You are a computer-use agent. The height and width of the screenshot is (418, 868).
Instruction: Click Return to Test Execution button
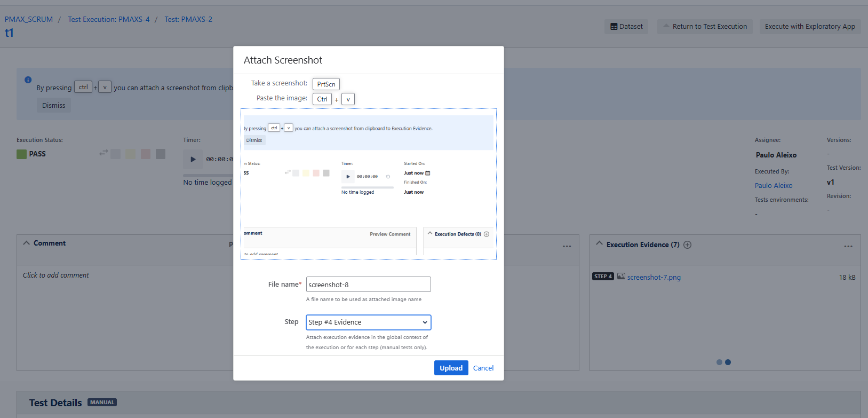coord(704,27)
